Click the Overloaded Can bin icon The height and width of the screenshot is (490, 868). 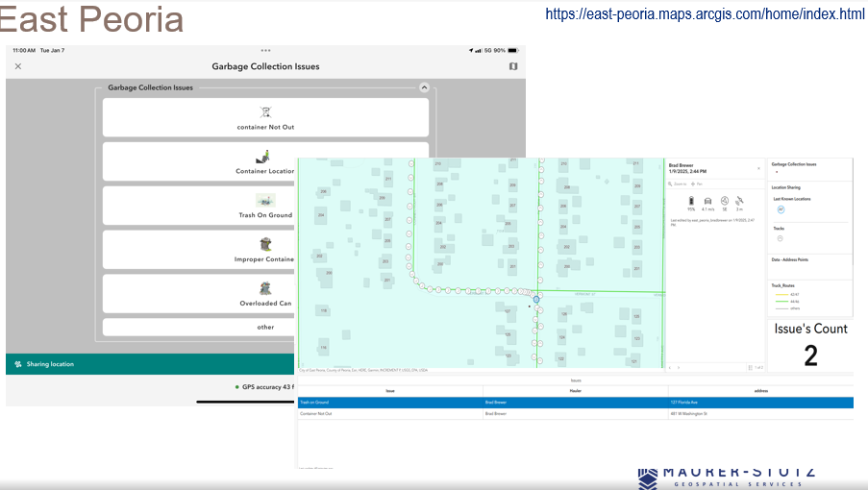point(265,288)
